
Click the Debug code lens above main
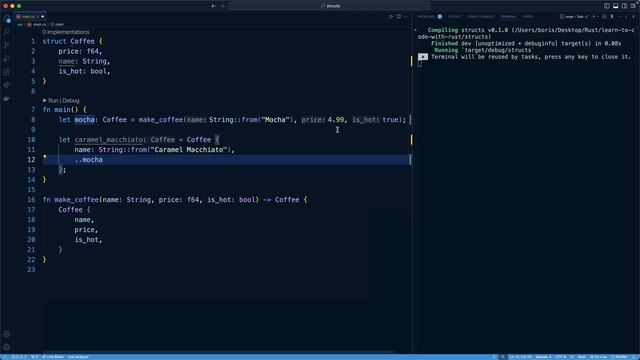coord(71,100)
